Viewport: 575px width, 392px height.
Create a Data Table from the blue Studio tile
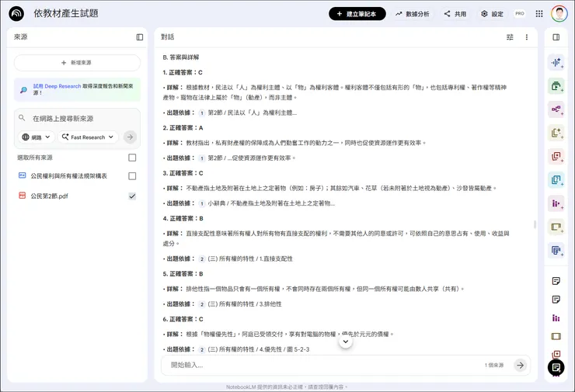[556, 250]
